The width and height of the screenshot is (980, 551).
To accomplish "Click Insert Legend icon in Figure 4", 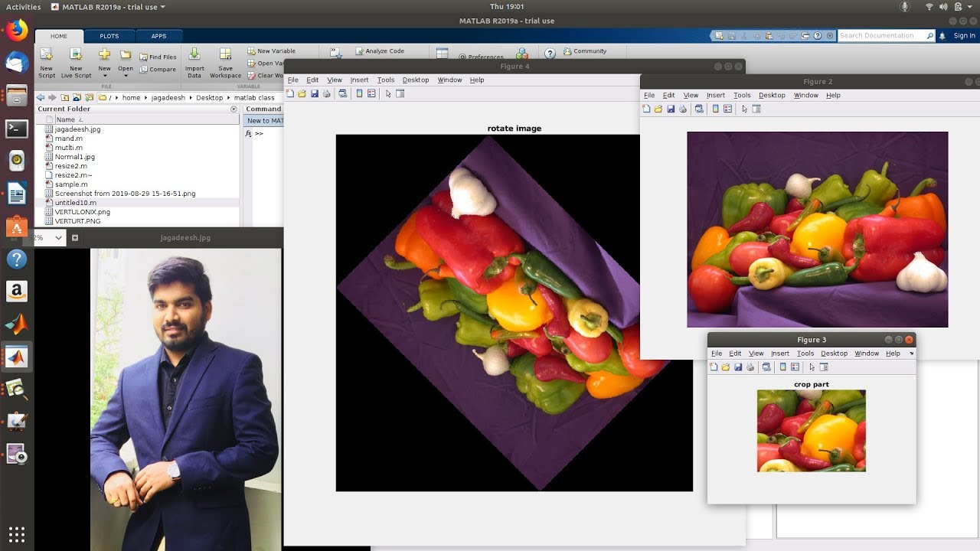I will coord(371,93).
